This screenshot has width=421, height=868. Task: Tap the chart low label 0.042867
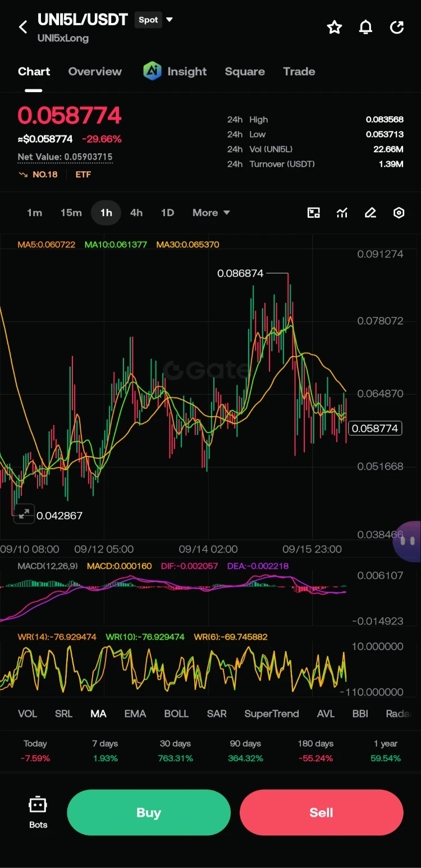click(60, 515)
